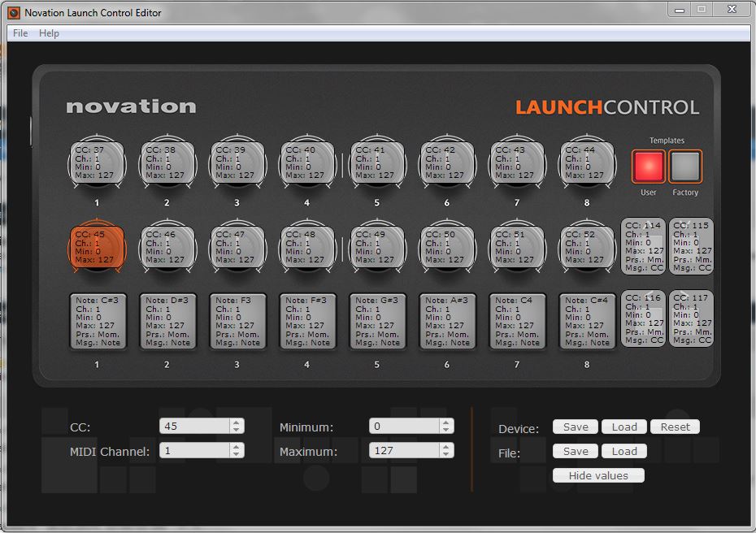The image size is (756, 533).
Task: Select the knob labeled CC: 52
Action: tap(587, 247)
